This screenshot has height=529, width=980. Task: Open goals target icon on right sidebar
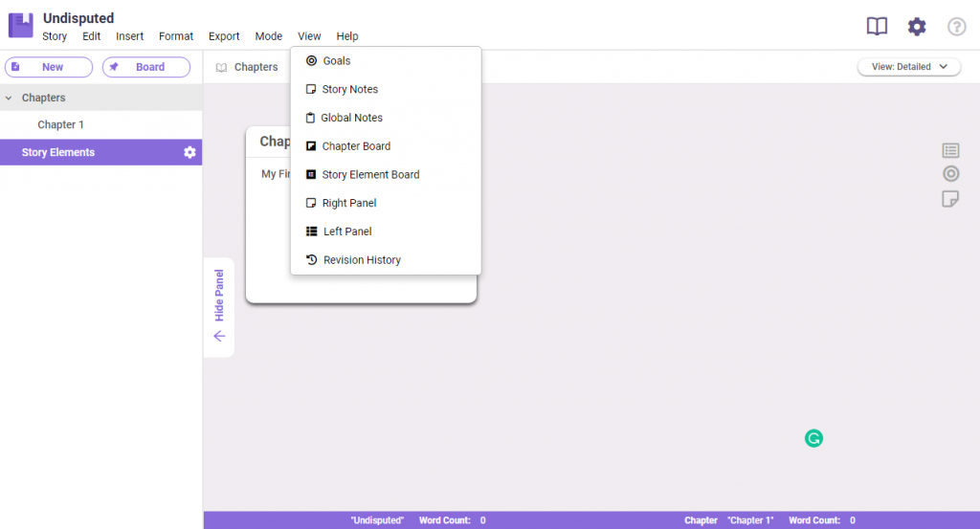click(950, 174)
